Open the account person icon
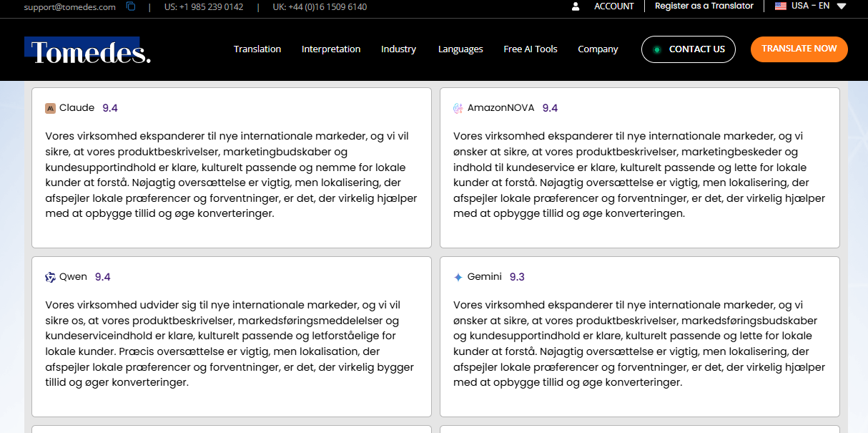 pyautogui.click(x=576, y=6)
